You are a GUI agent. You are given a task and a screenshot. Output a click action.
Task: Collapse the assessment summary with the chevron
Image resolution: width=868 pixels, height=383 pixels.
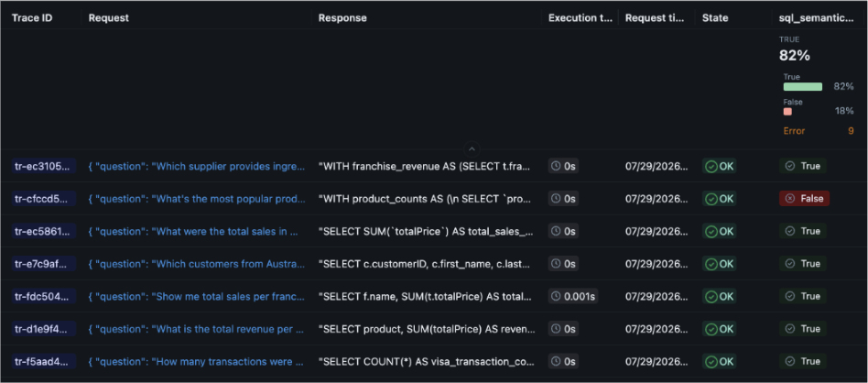pos(472,148)
